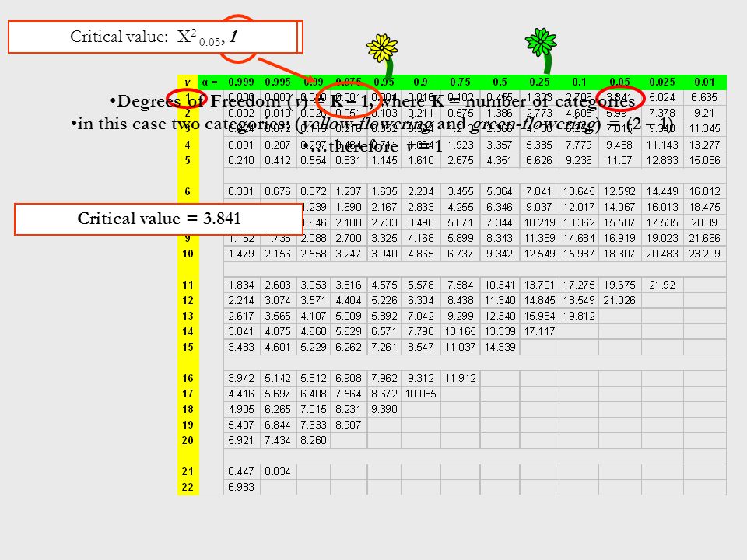Click the cell containing 11.912

[460, 378]
